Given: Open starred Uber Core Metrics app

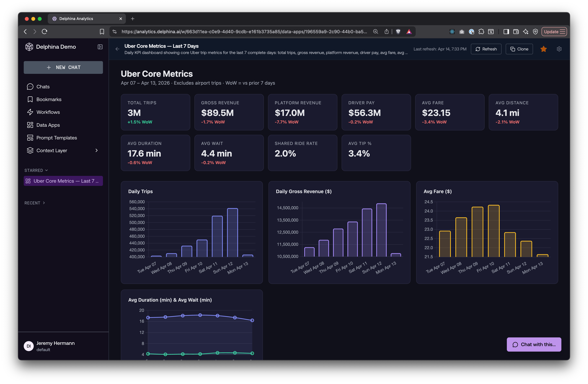Looking at the screenshot, I should pyautogui.click(x=63, y=181).
